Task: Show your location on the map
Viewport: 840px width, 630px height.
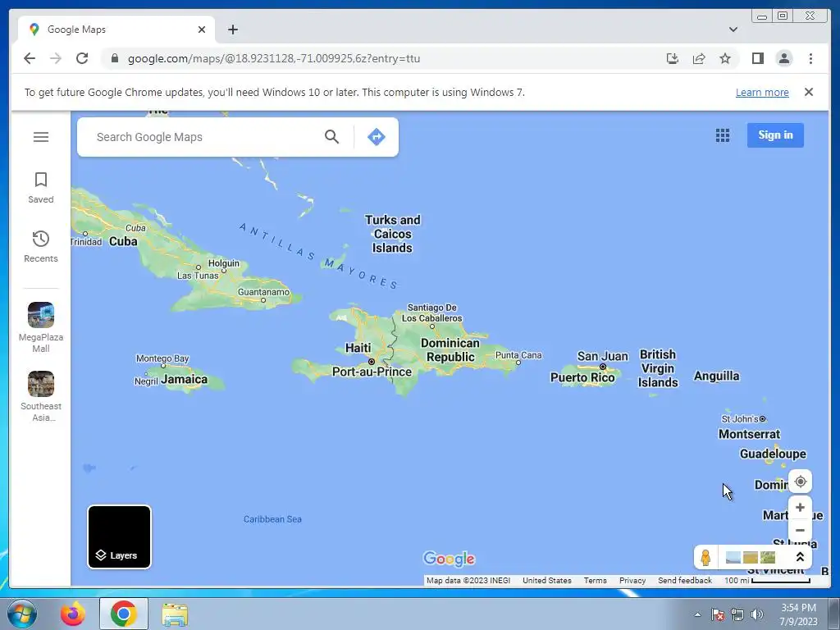Action: point(800,482)
